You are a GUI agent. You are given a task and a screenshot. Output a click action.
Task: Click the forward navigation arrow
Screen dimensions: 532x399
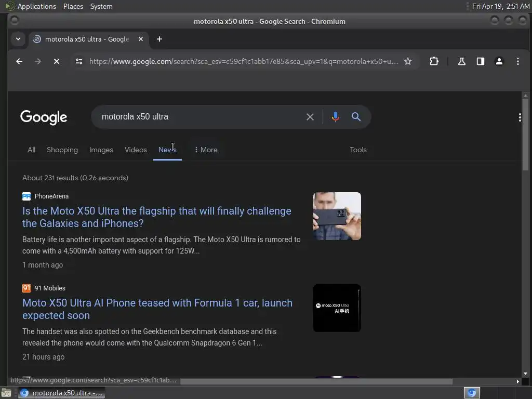(37, 61)
